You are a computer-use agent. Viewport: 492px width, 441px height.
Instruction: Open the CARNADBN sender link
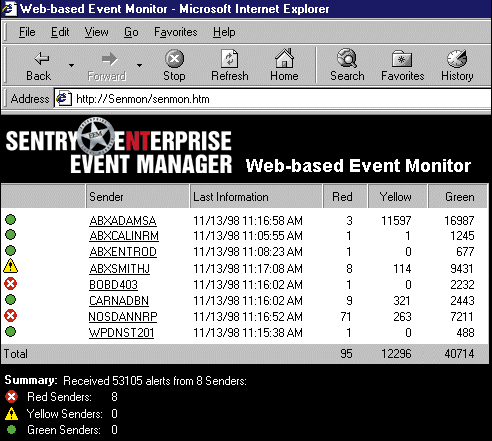click(119, 301)
